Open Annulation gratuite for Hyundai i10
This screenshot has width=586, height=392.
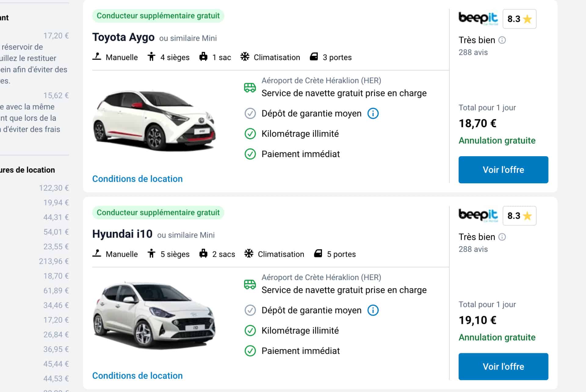[x=497, y=337]
